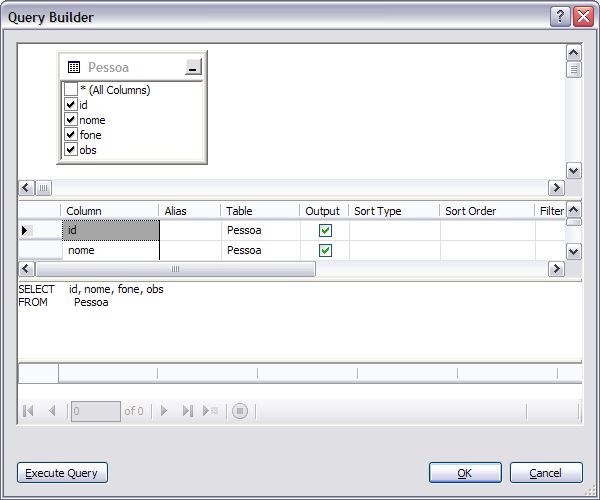This screenshot has width=600, height=500.
Task: Toggle Output checkbox for id row
Action: coord(325,230)
